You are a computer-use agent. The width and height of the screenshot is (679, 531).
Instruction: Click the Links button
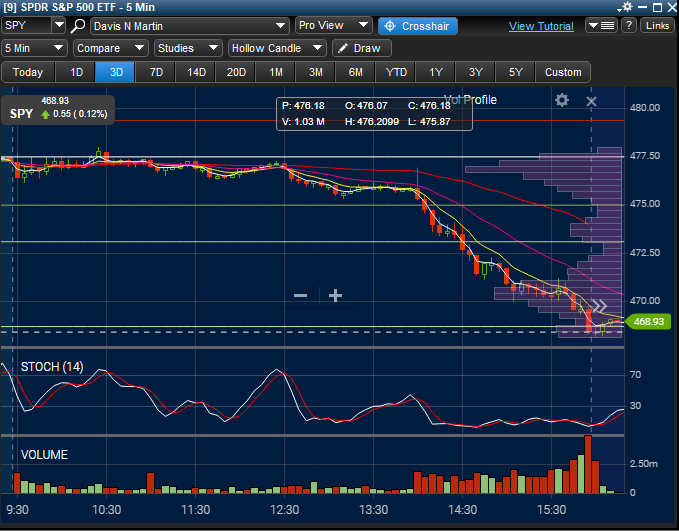point(657,26)
